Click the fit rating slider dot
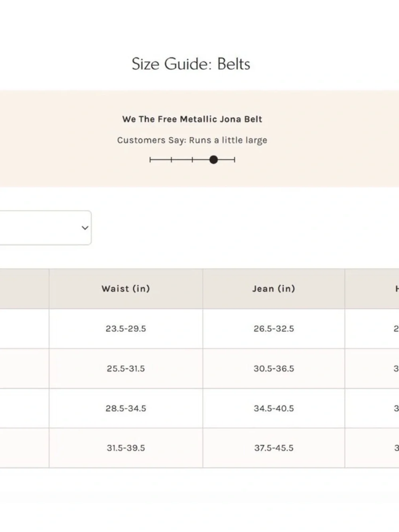Viewport: 399px width, 532px height. click(x=213, y=160)
